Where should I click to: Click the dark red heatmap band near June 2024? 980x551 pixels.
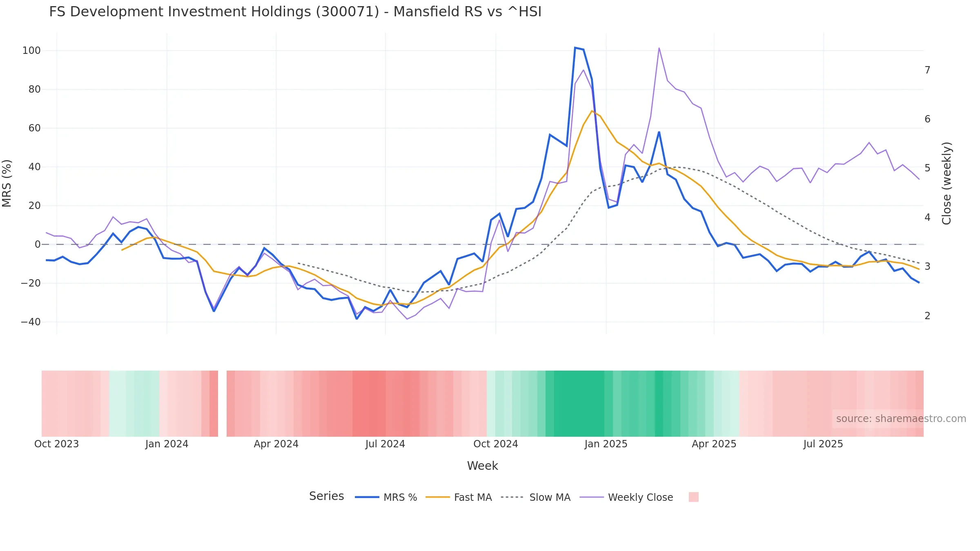369,404
